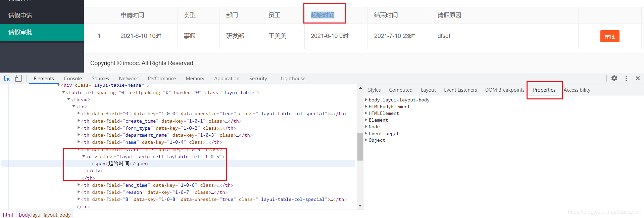Screen dimensions: 644x218
Task: Click html in the breadcrumb bar
Action: (8, 215)
